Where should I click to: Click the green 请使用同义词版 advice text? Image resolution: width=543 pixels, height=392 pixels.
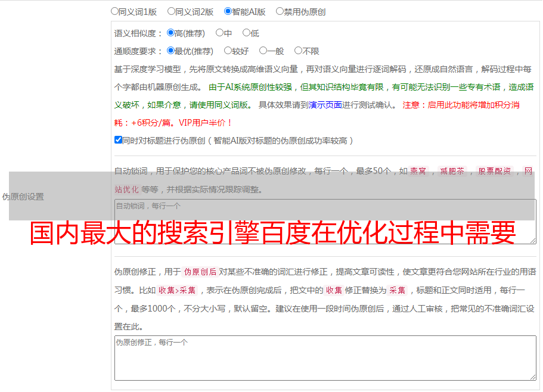[221, 105]
